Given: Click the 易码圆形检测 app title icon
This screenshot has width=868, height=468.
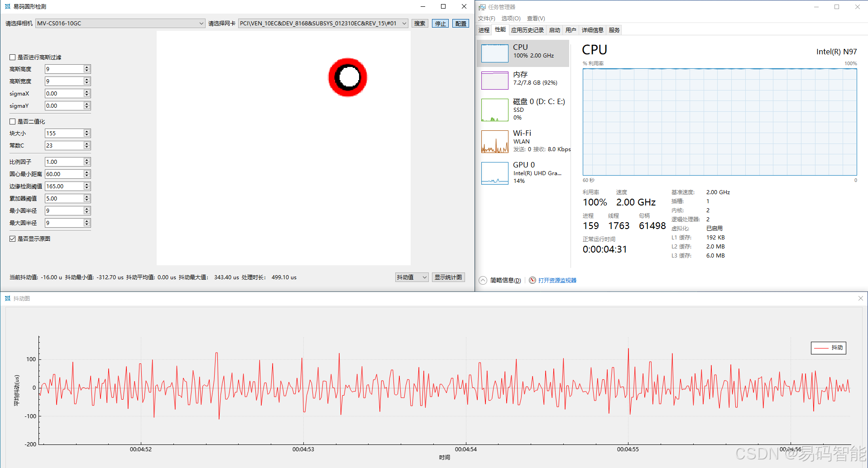Looking at the screenshot, I should coord(7,6).
